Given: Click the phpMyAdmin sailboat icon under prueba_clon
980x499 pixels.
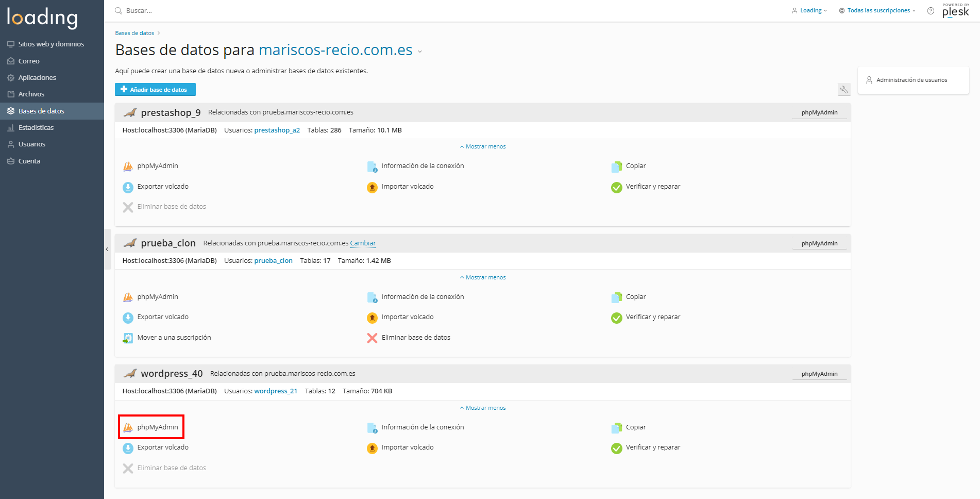Looking at the screenshot, I should 128,297.
